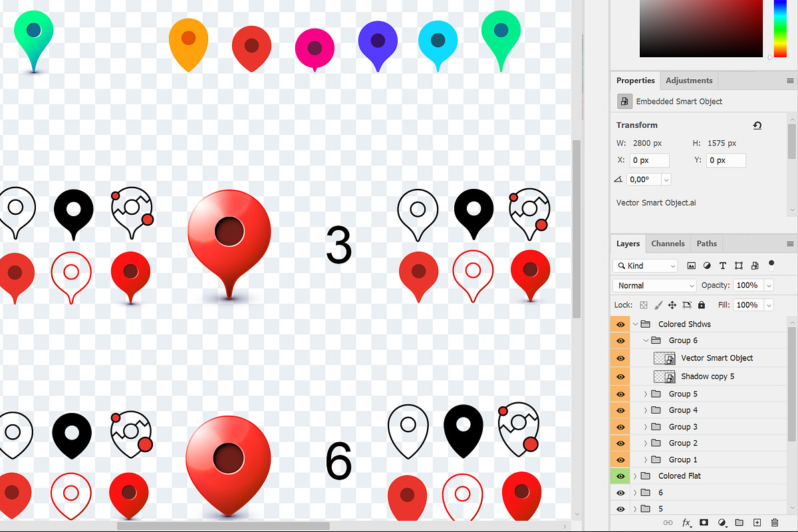The image size is (798, 532).
Task: Click the shape layer filter icon
Action: [x=739, y=265]
